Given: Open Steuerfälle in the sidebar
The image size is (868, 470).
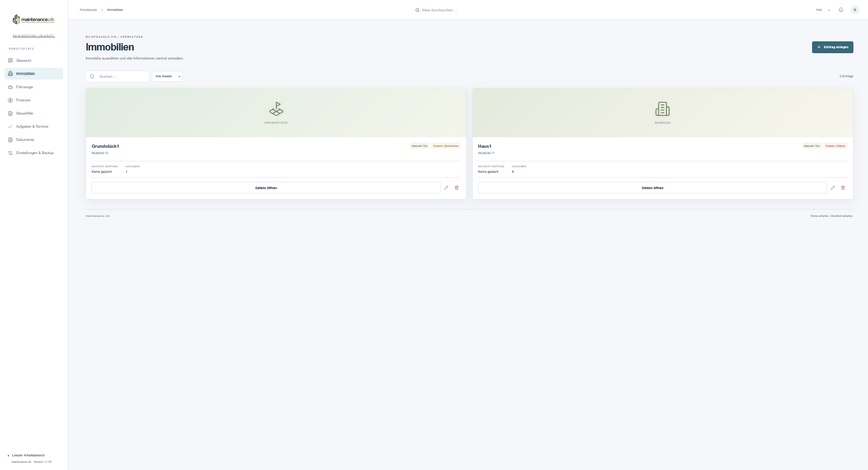Looking at the screenshot, I should 34,113.
